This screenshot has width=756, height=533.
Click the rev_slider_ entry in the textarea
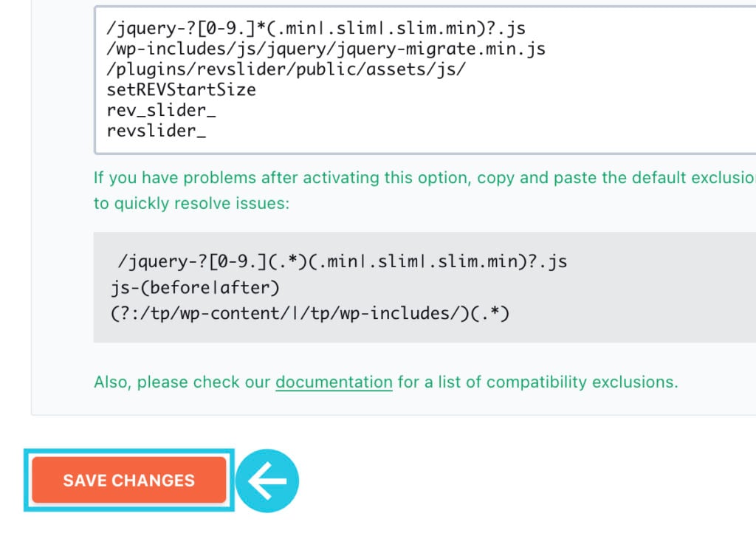[161, 110]
